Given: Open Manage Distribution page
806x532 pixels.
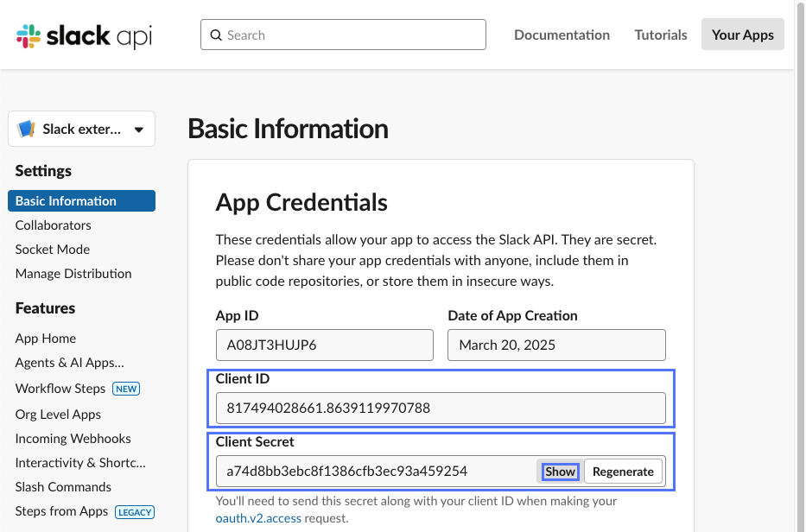Looking at the screenshot, I should [x=73, y=274].
